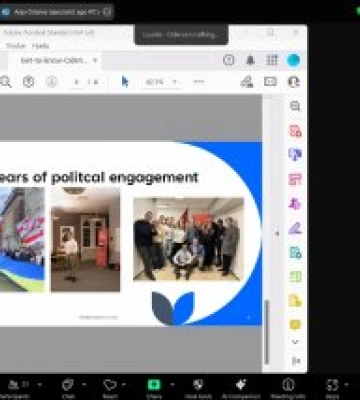Screen dimensions: 360x400
Task: Open the React emoji options
Action: (x=110, y=388)
